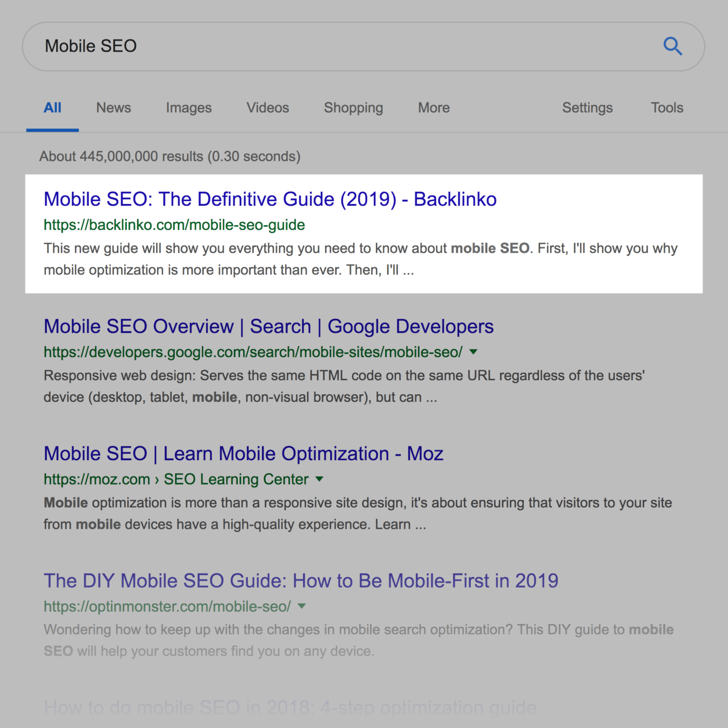The height and width of the screenshot is (728, 728).
Task: Open the 4-step optimization guide result
Action: [x=290, y=708]
